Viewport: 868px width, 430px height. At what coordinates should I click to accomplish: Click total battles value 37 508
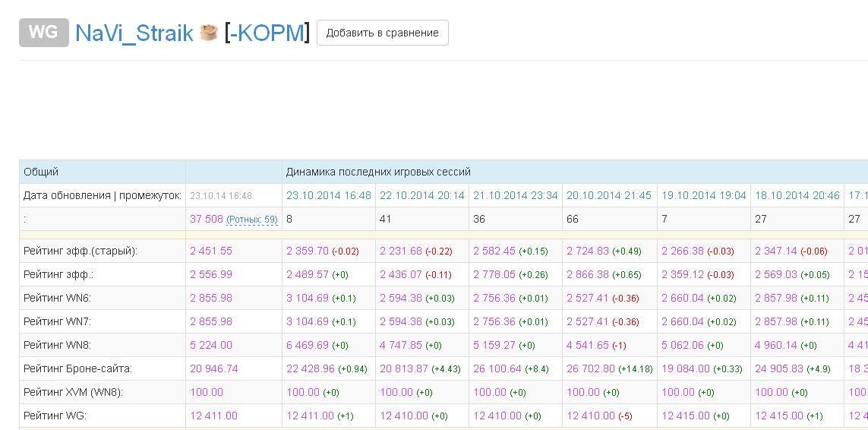click(207, 220)
